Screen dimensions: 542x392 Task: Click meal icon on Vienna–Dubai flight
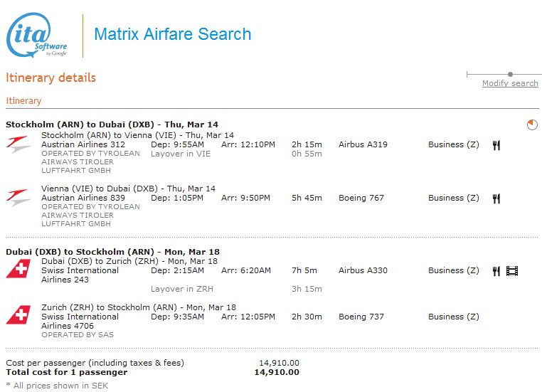(x=496, y=198)
